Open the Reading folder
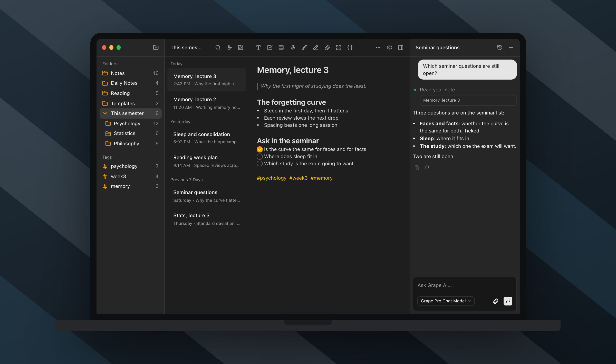Screen dimensions: 616x364 (x=130, y=93)
